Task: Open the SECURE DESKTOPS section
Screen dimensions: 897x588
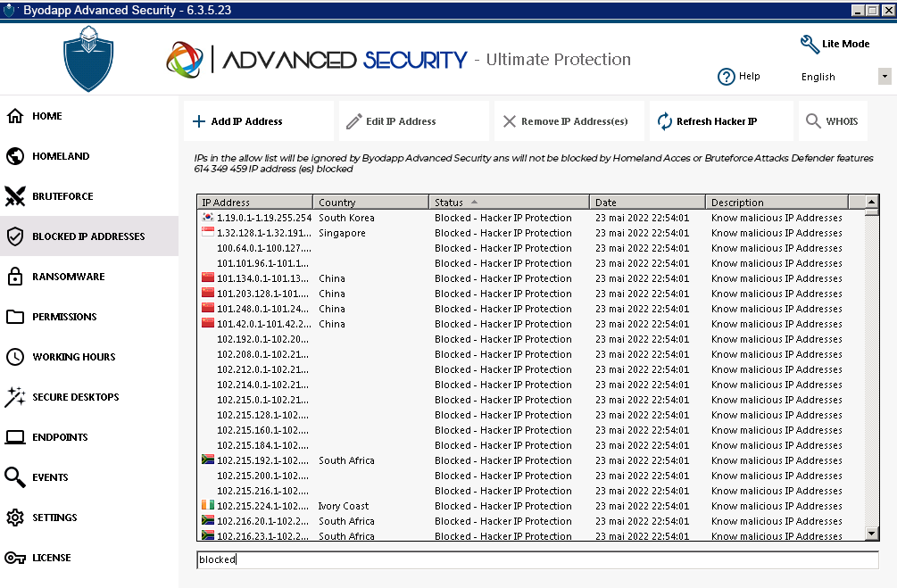Action: (x=89, y=396)
